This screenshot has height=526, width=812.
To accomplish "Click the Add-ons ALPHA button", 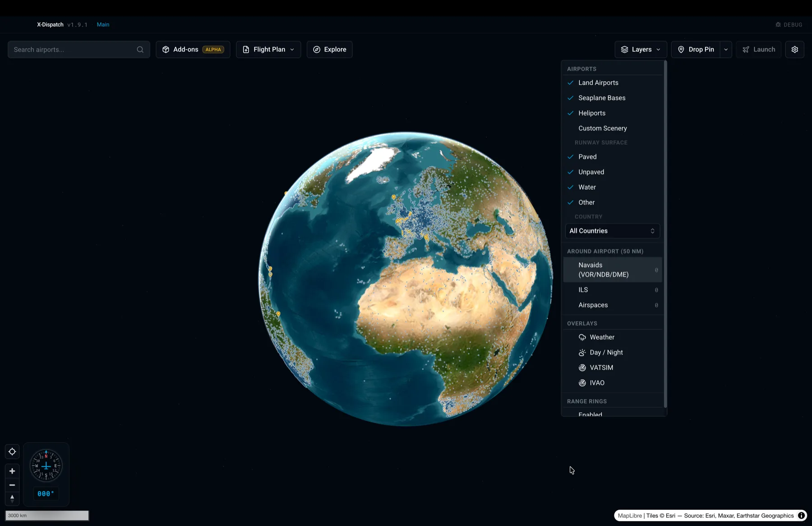I will pyautogui.click(x=193, y=50).
